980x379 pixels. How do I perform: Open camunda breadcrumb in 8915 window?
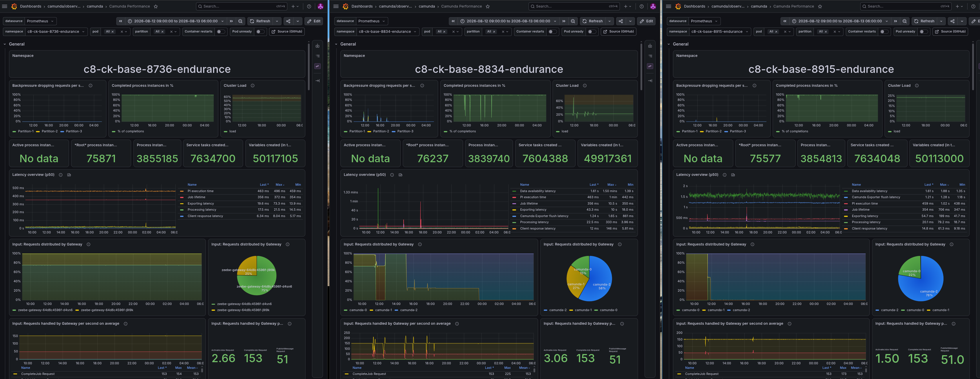(x=758, y=6)
